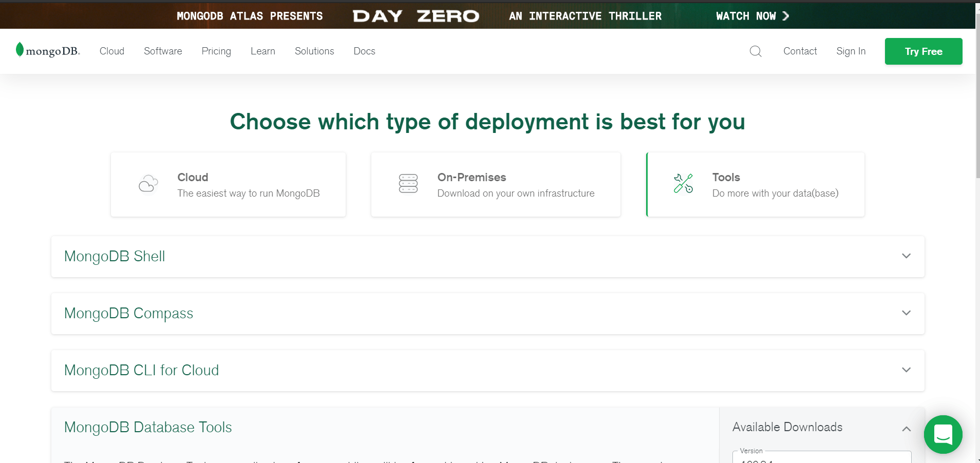Screen dimensions: 980x463
Task: Click the MongoDB Shell section title
Action: (115, 256)
